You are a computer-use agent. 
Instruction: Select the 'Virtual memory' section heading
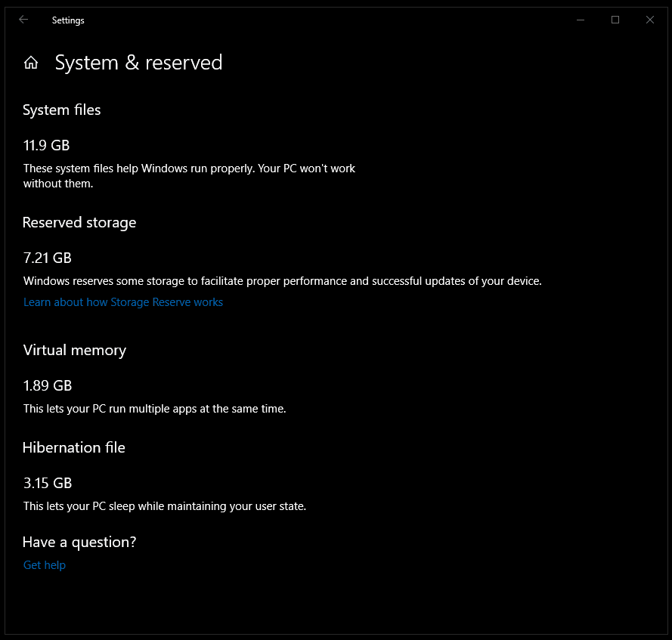pyautogui.click(x=74, y=351)
